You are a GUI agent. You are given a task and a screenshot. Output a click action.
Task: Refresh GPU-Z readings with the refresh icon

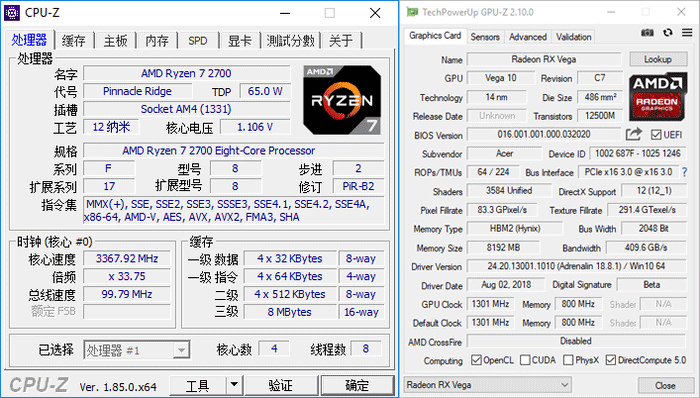[x=668, y=33]
